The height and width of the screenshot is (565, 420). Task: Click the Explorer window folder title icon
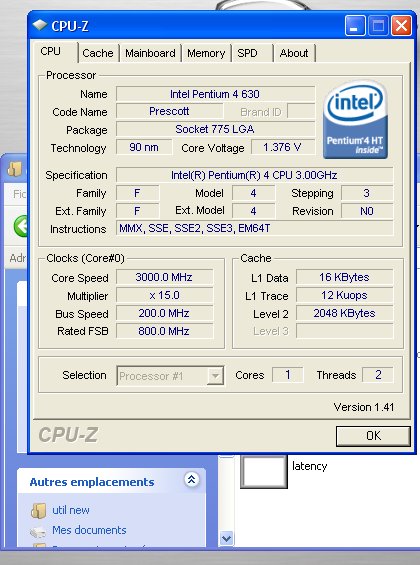pyautogui.click(x=15, y=169)
